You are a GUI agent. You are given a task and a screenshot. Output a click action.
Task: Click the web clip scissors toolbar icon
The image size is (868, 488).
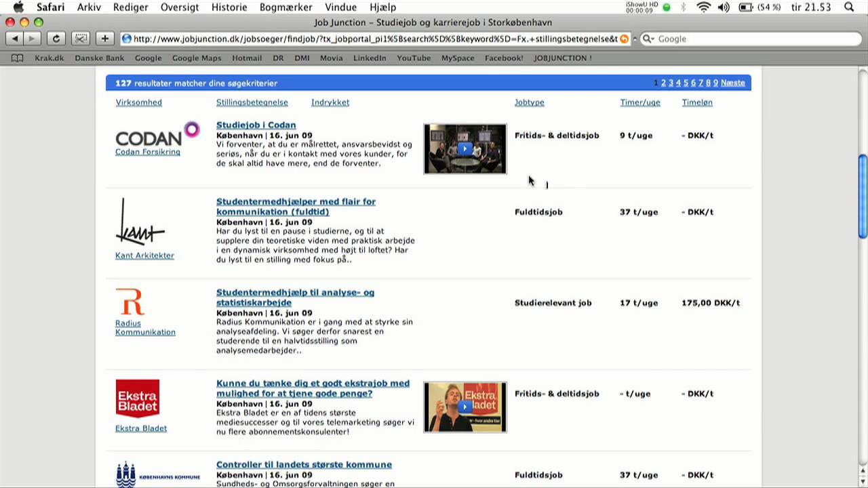point(80,39)
